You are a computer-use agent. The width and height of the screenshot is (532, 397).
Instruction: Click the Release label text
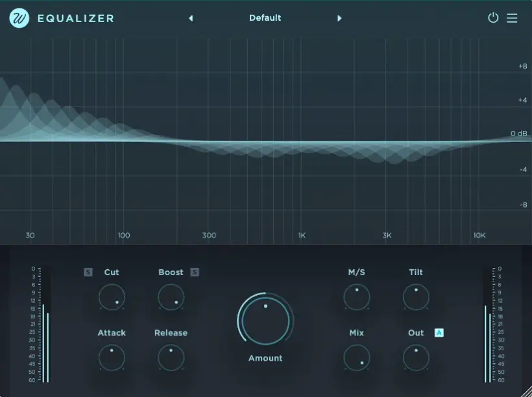pyautogui.click(x=171, y=333)
